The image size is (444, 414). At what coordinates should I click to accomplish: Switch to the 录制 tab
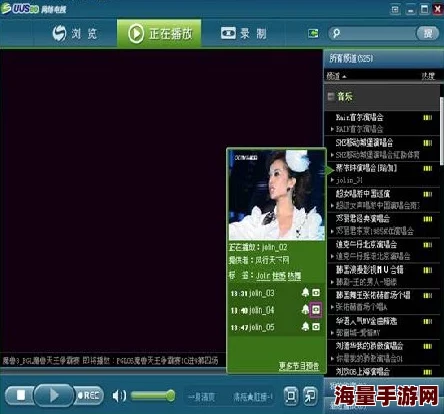tap(244, 33)
